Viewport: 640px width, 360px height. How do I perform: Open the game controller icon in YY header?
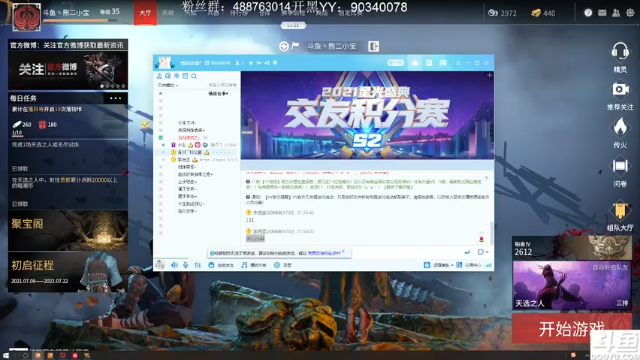pyautogui.click(x=443, y=63)
